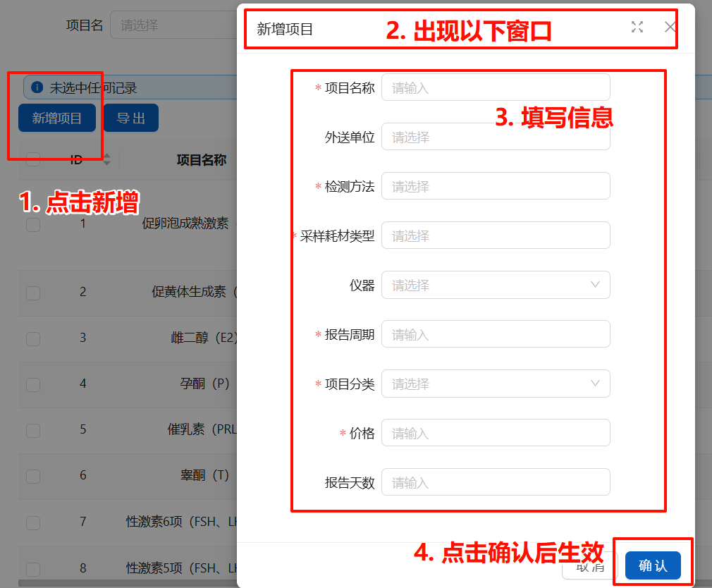Click into the 报告周期 input field

click(495, 335)
